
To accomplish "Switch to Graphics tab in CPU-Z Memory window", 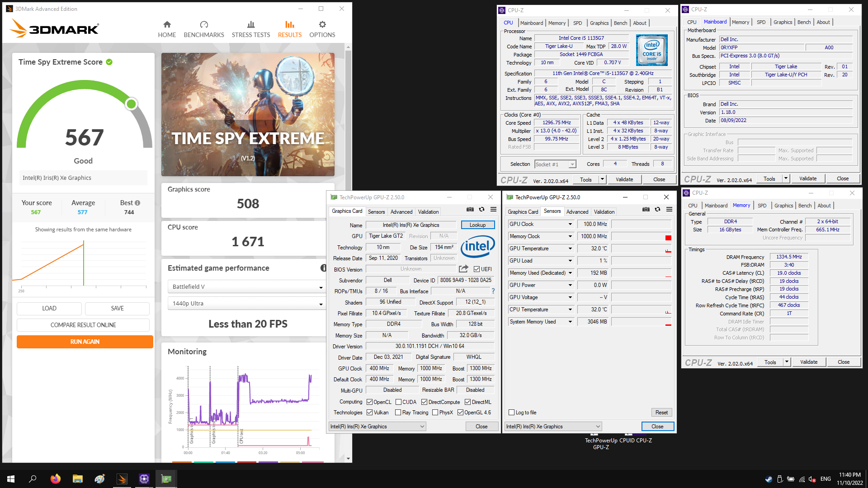I will coord(783,206).
